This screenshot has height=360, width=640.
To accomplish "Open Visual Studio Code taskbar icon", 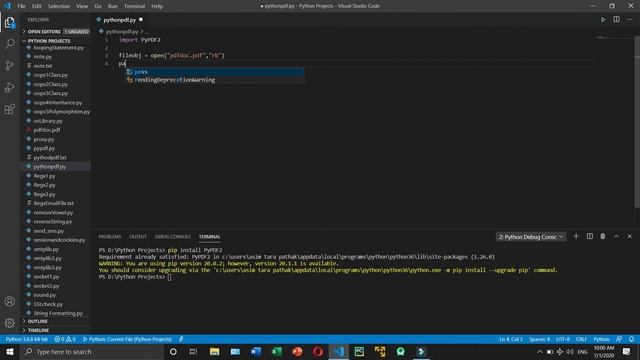I will [x=339, y=351].
